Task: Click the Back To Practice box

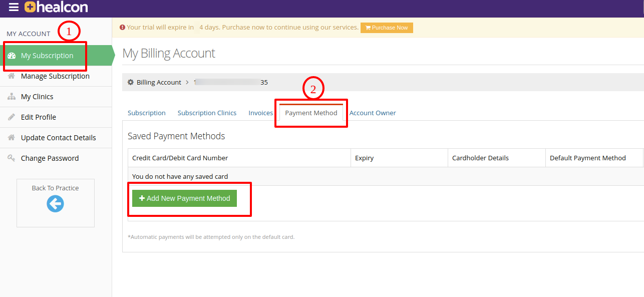Action: coord(56,203)
